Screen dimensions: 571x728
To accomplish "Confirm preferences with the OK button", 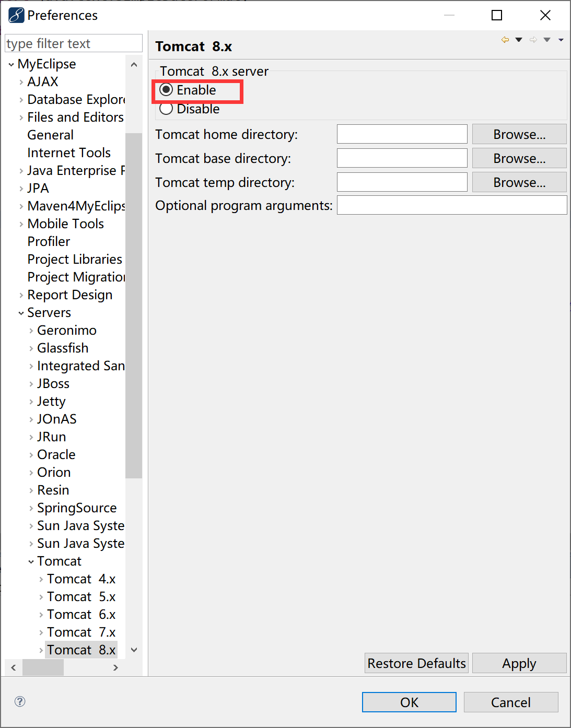I will coord(409,702).
